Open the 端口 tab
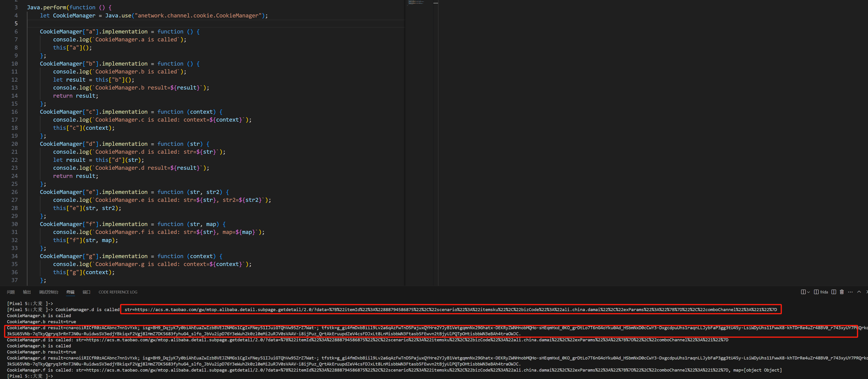The height and width of the screenshot is (379, 868). 86,292
